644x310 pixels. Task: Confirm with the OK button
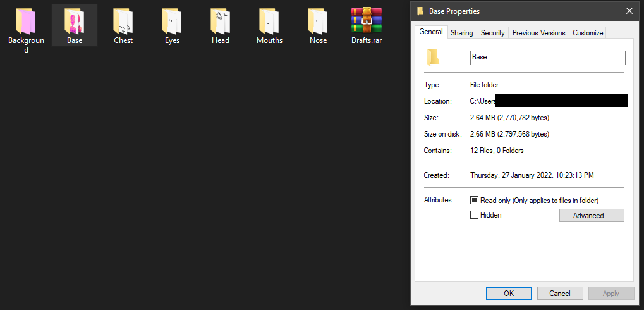coord(509,293)
